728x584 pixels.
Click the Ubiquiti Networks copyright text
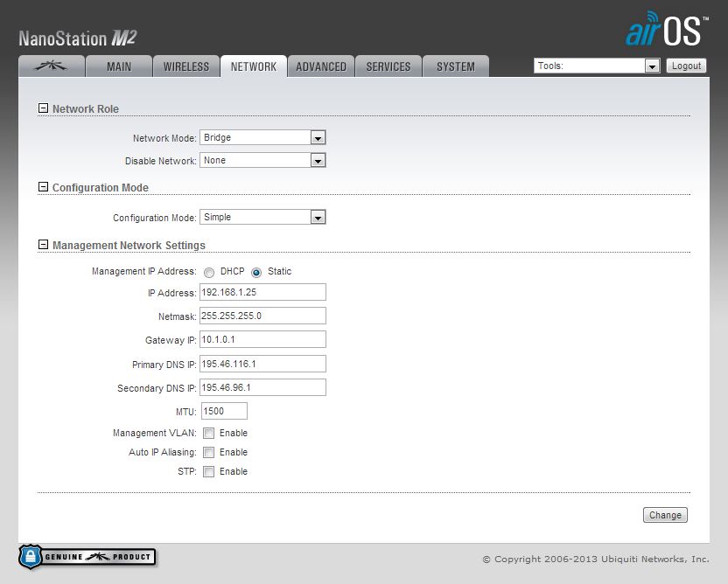pos(596,559)
